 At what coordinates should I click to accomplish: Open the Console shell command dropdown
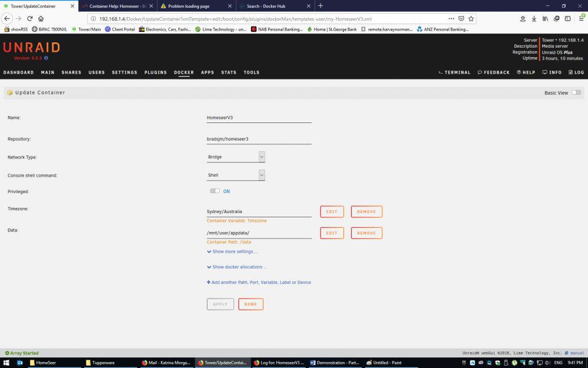point(236,175)
